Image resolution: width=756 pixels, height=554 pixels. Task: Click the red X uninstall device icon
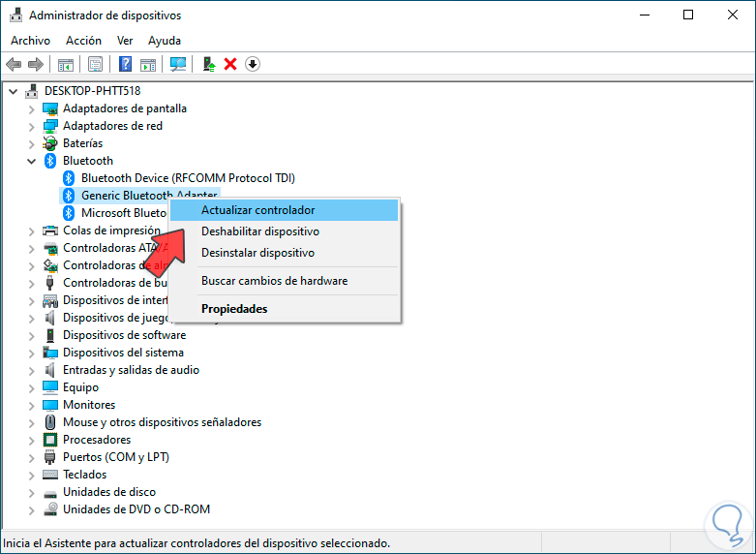point(230,64)
